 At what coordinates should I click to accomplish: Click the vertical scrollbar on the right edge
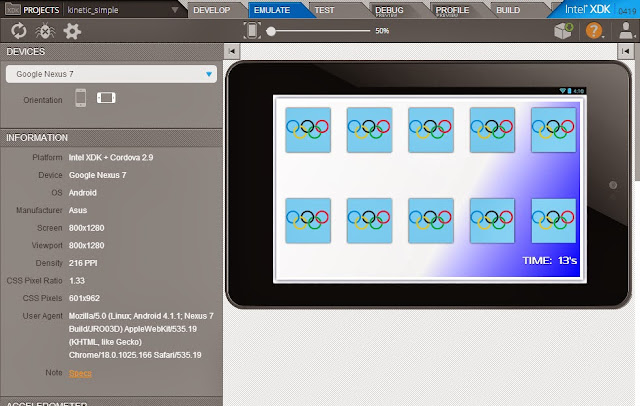point(637,112)
